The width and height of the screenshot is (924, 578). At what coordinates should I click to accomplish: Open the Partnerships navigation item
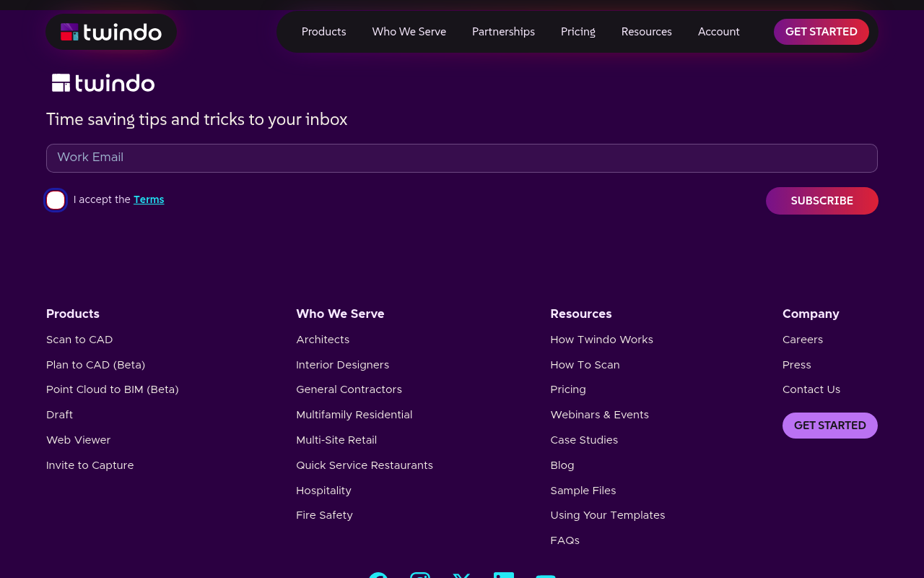coord(504,32)
